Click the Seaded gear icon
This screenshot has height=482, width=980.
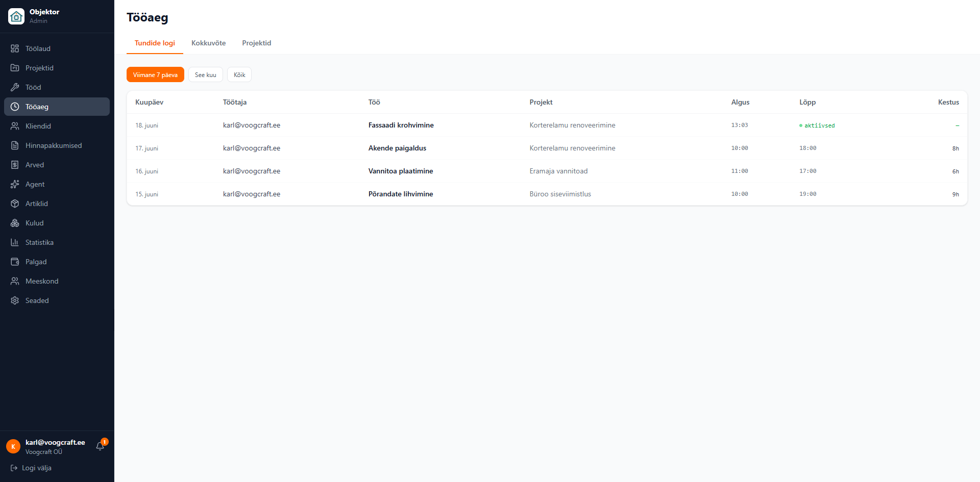(x=15, y=300)
